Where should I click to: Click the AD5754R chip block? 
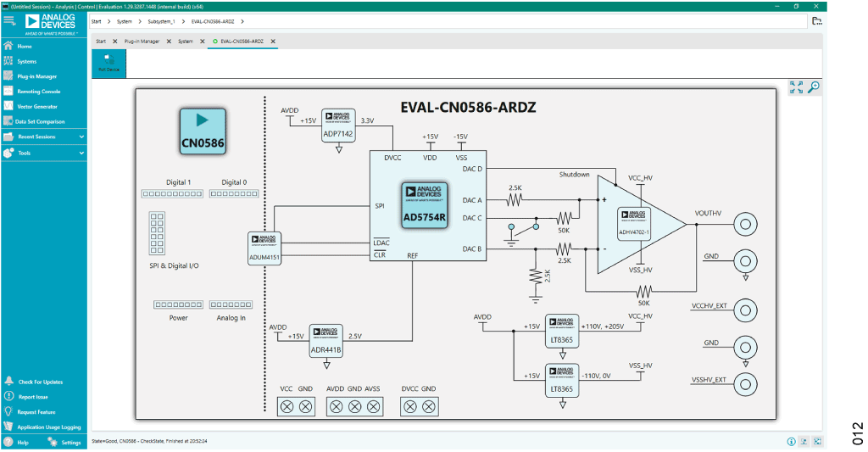point(424,204)
